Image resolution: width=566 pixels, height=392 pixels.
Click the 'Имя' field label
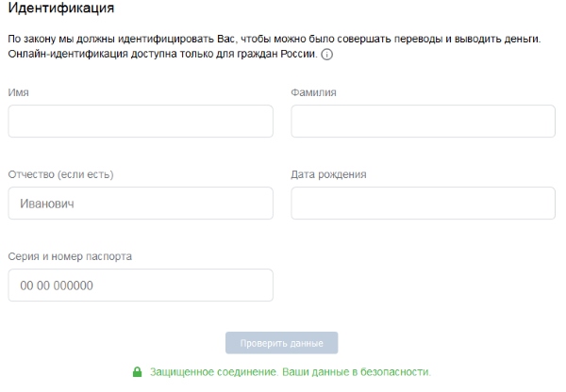click(x=17, y=92)
